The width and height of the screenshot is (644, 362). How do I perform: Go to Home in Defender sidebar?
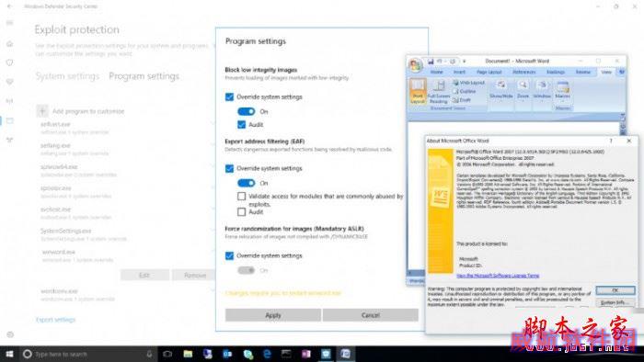click(10, 43)
